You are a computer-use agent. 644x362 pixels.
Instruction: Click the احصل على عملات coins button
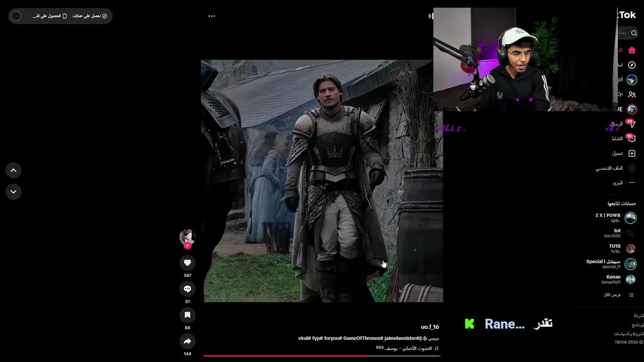tap(90, 16)
